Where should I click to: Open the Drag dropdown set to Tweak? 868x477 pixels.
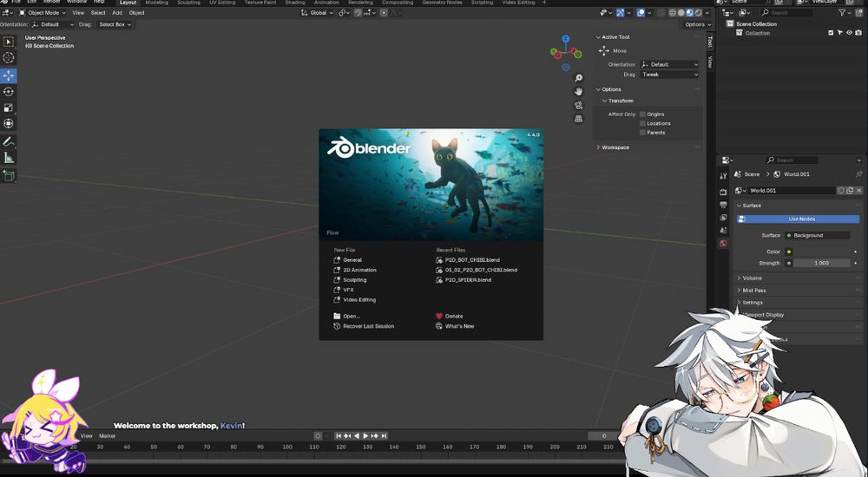668,75
